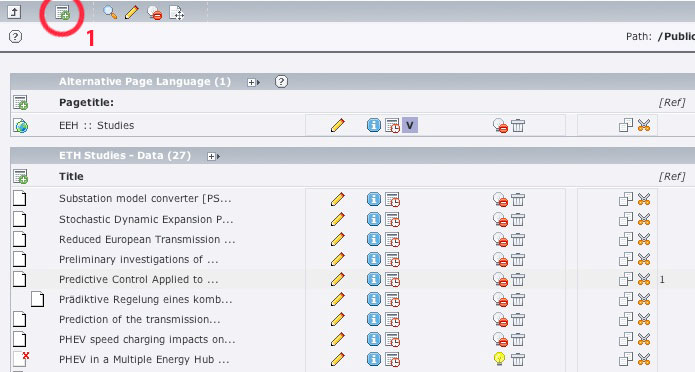The image size is (695, 372).
Task: Click page icon of Prediction of the transmission
Action: click(x=20, y=319)
